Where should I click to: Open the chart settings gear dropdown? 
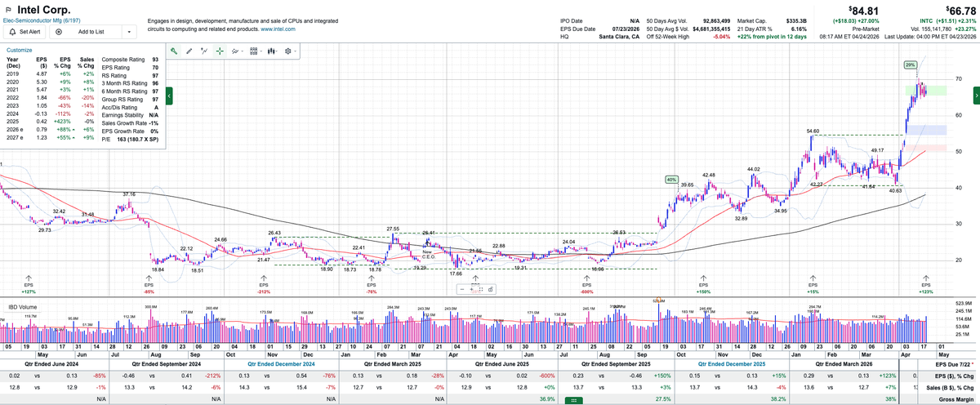pyautogui.click(x=291, y=51)
